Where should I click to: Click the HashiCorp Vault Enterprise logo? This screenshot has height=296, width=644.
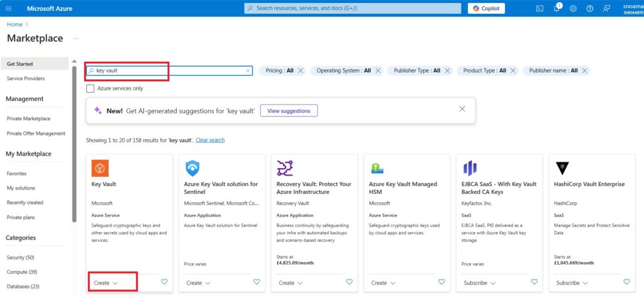[x=562, y=168]
